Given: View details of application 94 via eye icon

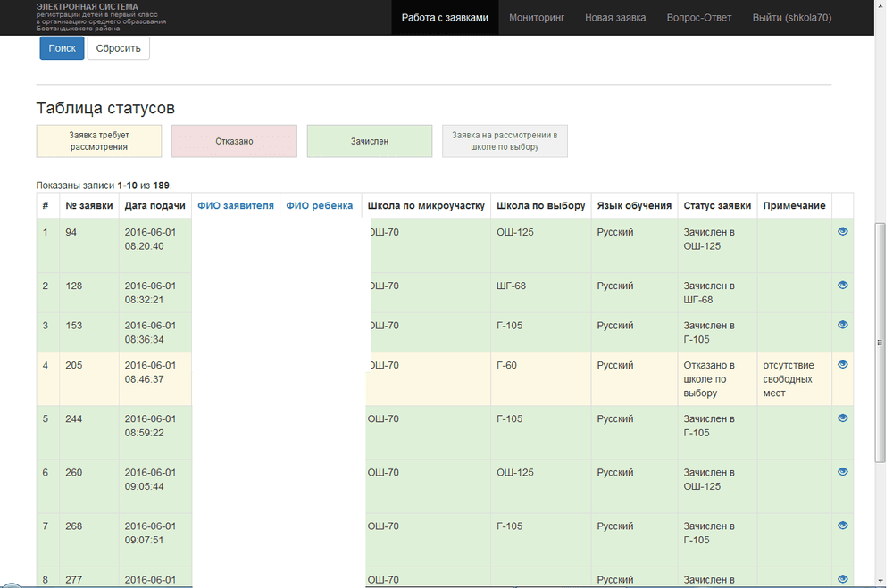Looking at the screenshot, I should (x=842, y=232).
